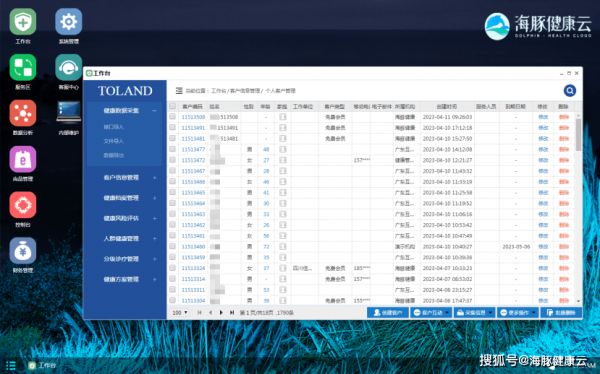This screenshot has width=600, height=374.
Task: Click the blue search icon at top right
Action: 570,91
